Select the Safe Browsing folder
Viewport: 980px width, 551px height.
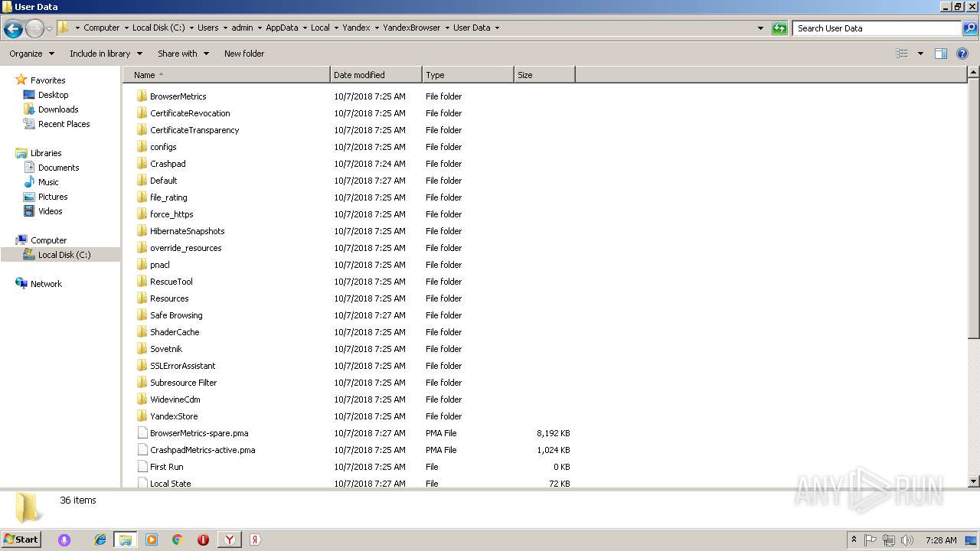[176, 315]
